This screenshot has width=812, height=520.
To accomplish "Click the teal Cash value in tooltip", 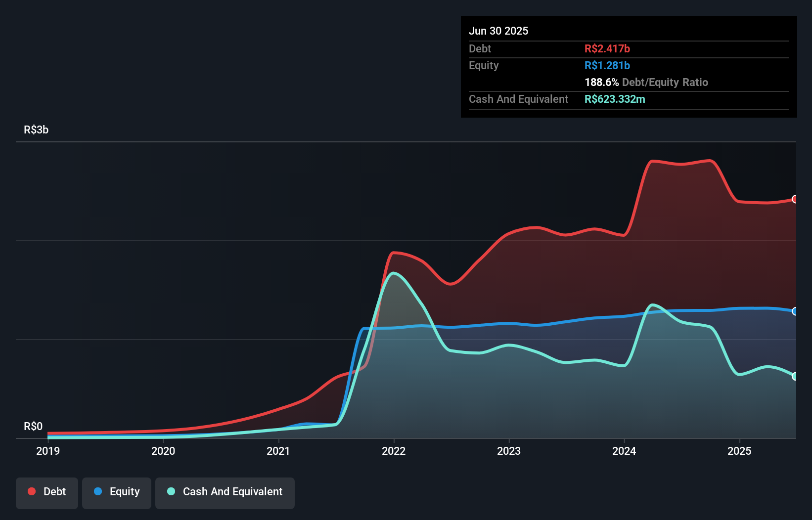I will (615, 99).
